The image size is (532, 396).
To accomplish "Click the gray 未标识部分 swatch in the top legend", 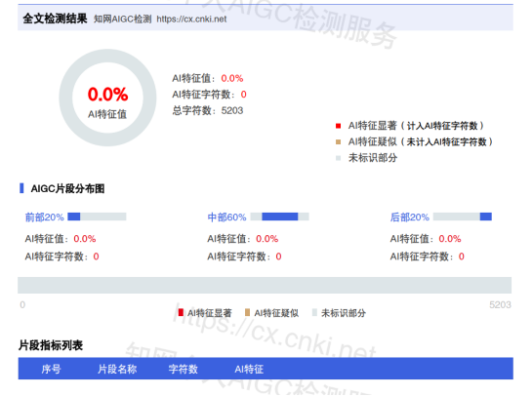I will pos(338,158).
